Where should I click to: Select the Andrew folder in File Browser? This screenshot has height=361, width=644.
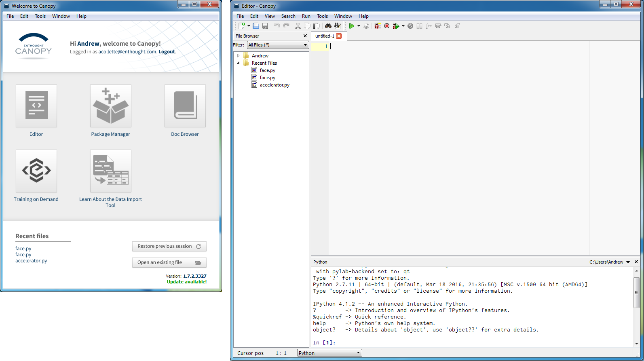pos(260,56)
